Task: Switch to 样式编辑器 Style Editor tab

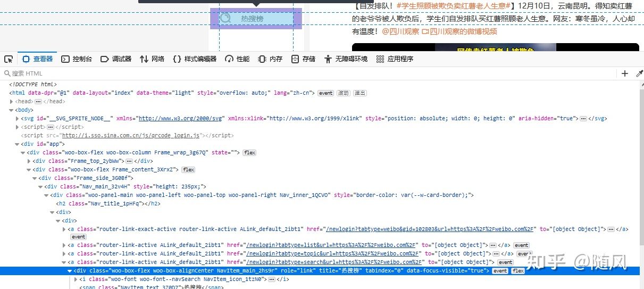Action: point(195,59)
